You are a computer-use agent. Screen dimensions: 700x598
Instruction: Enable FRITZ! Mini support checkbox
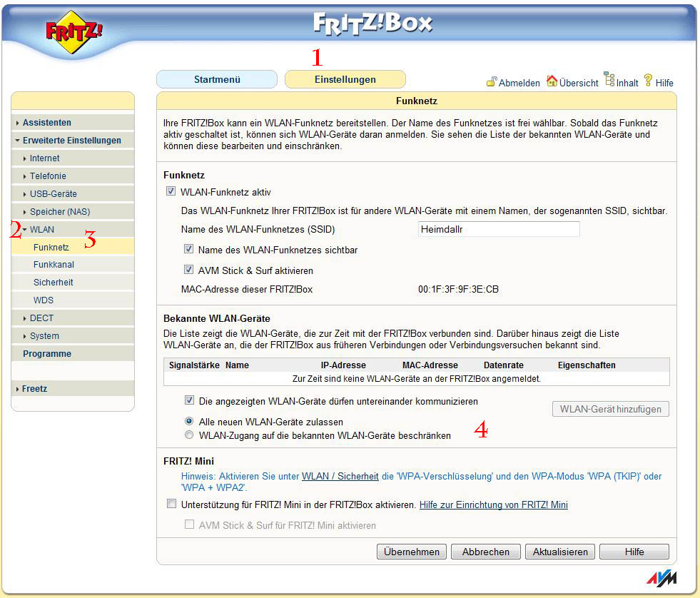click(x=171, y=505)
